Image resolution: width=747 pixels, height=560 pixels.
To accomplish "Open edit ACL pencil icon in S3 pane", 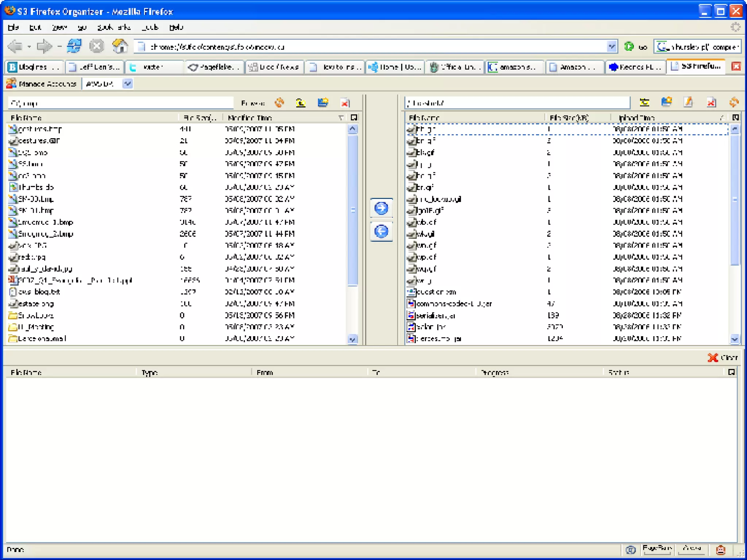I will [x=688, y=102].
